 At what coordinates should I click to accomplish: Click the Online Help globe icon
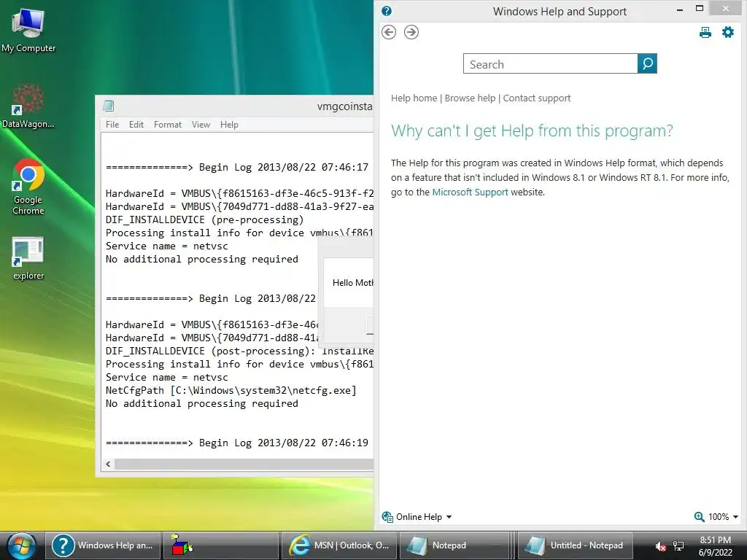[387, 517]
